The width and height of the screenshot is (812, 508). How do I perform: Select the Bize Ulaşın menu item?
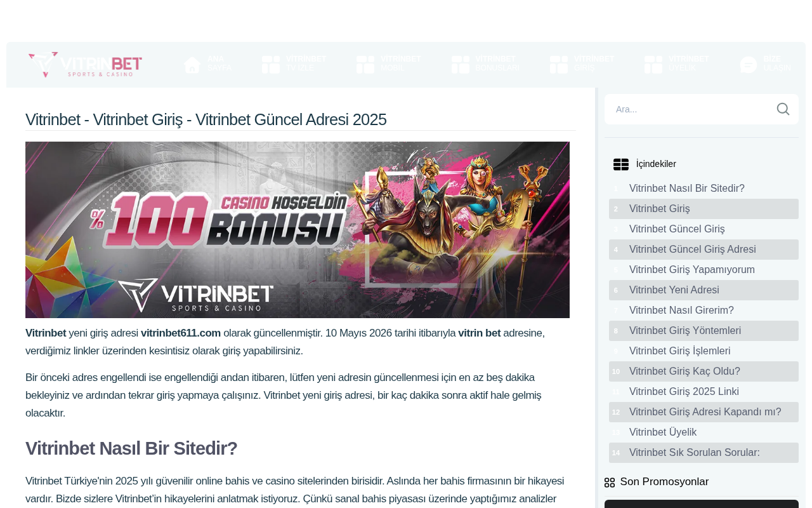point(765,65)
